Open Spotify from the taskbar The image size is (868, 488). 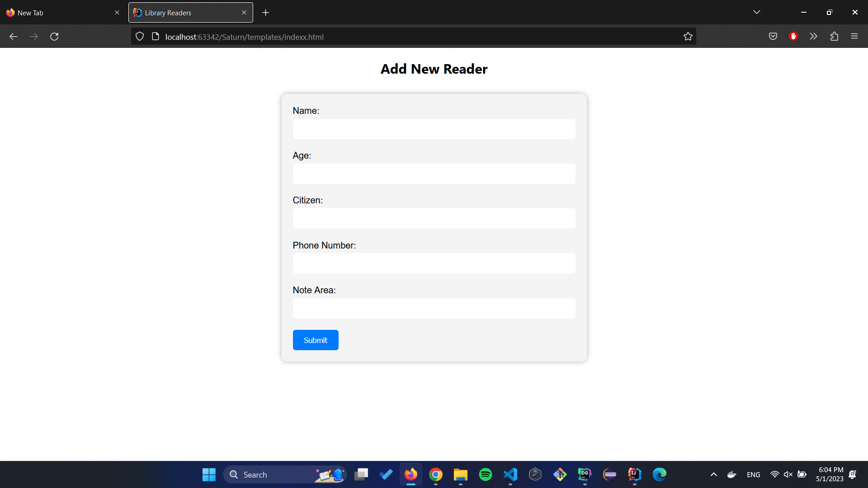(x=485, y=474)
